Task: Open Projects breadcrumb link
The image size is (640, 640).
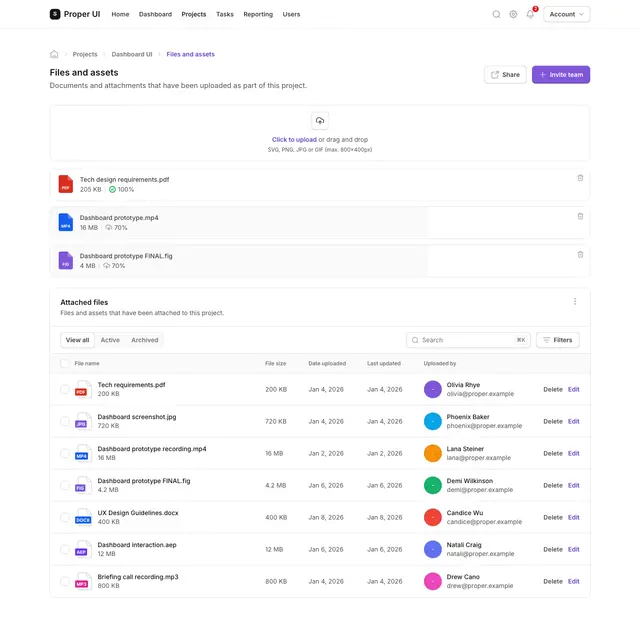Action: click(x=85, y=54)
